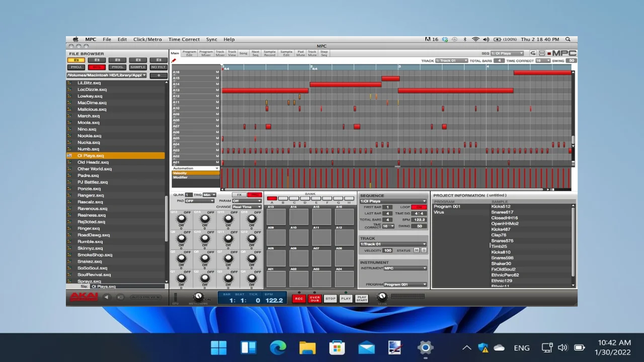Screen dimensions: 644x362
Task: Open Microsoft Edge from taskbar
Action: pos(278,347)
